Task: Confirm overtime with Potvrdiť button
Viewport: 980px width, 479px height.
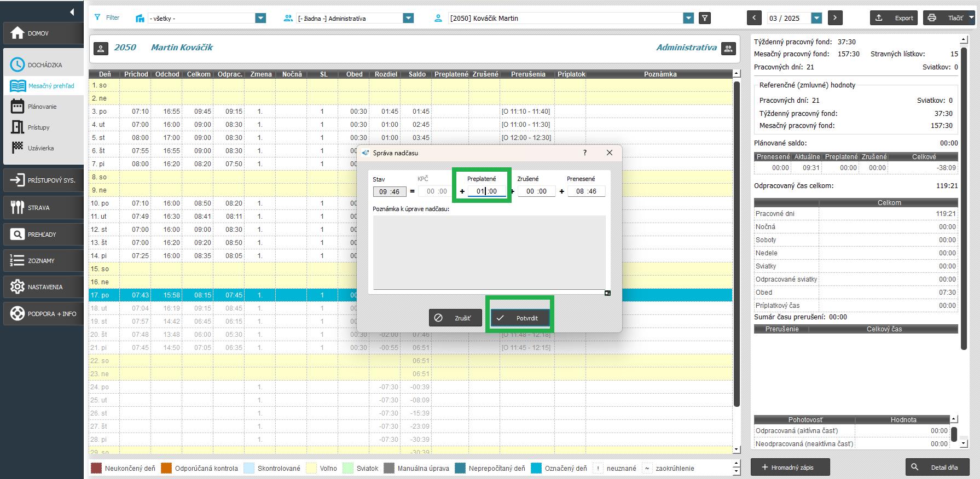Action: [x=520, y=318]
